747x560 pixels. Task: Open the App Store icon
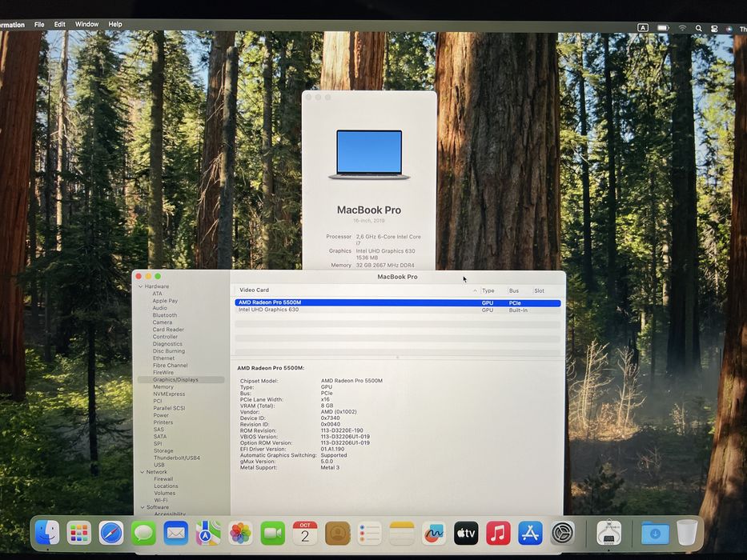click(x=530, y=533)
